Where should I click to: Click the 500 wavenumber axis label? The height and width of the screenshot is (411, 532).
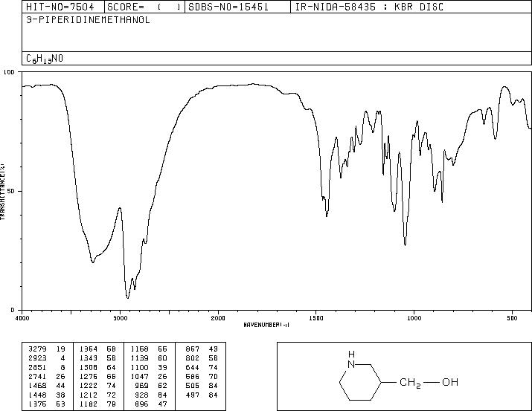tap(513, 318)
